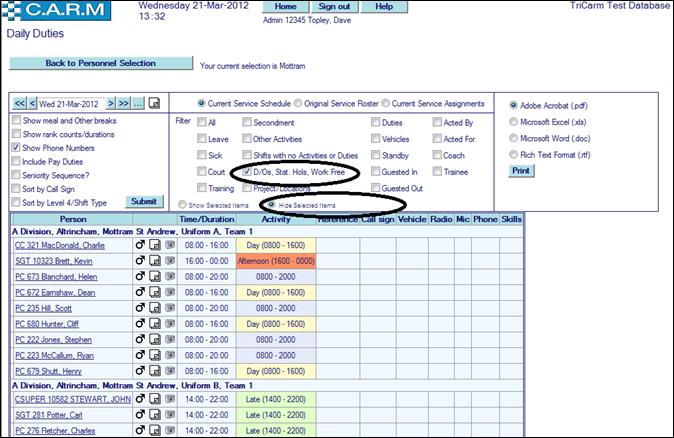Jump back with the double left arrow
Viewport: 674px width, 438px height.
tap(19, 103)
